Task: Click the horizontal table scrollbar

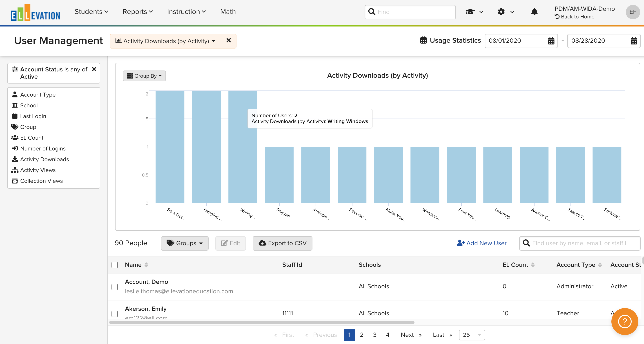Action: point(262,322)
